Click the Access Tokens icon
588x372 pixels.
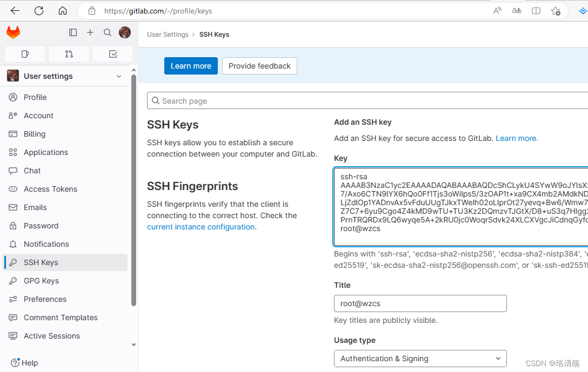pos(13,189)
